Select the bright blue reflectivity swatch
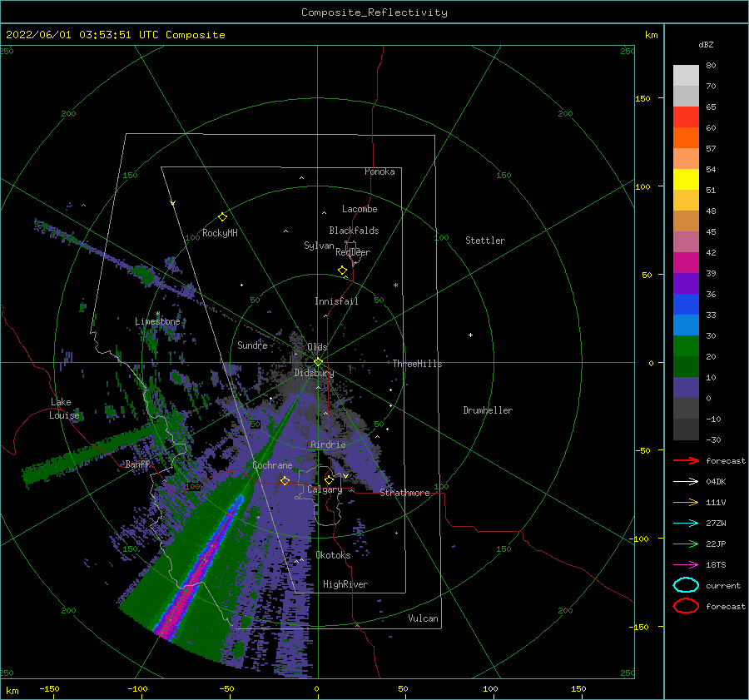The width and height of the screenshot is (749, 700). [686, 305]
